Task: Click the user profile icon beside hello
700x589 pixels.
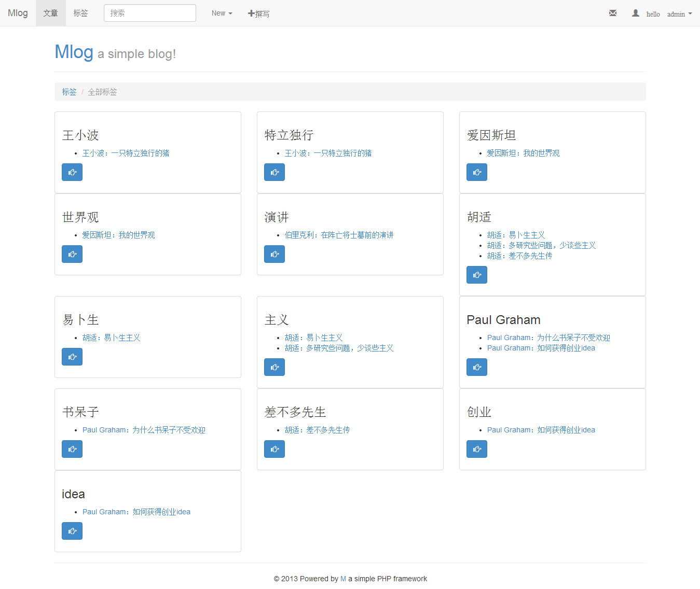Action: [635, 13]
